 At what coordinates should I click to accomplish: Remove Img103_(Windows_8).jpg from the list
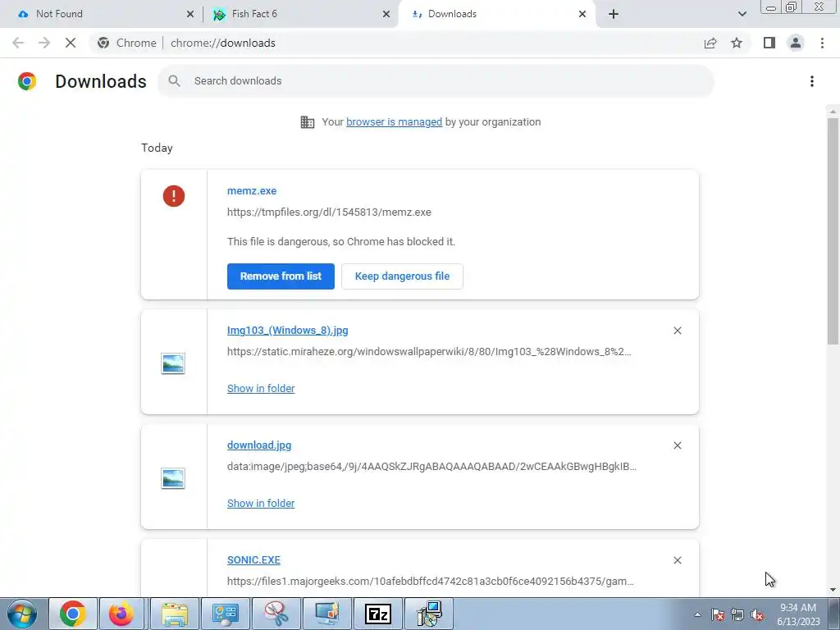tap(677, 331)
